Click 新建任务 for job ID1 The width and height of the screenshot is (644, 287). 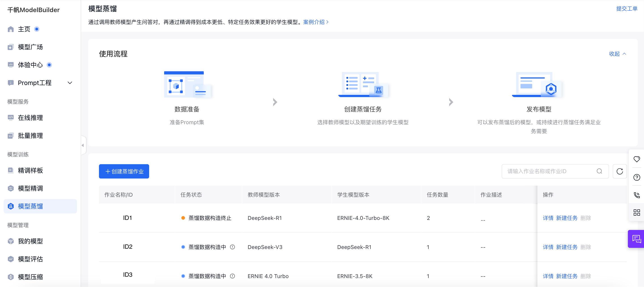(x=567, y=218)
